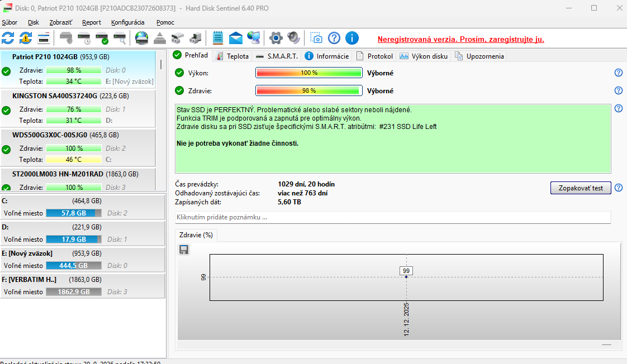Click the Zdravie 98 % health bar
627x364 pixels.
308,90
